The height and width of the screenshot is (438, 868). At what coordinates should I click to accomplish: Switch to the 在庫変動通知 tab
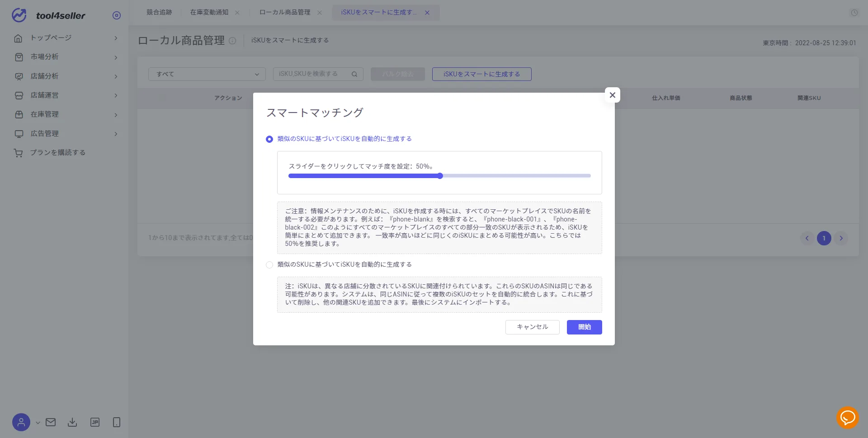tap(209, 12)
